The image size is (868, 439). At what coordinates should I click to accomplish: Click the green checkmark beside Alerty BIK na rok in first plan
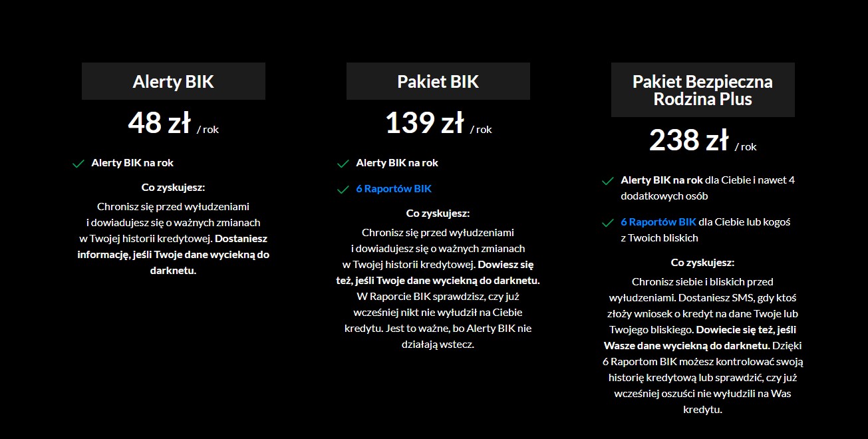78,164
